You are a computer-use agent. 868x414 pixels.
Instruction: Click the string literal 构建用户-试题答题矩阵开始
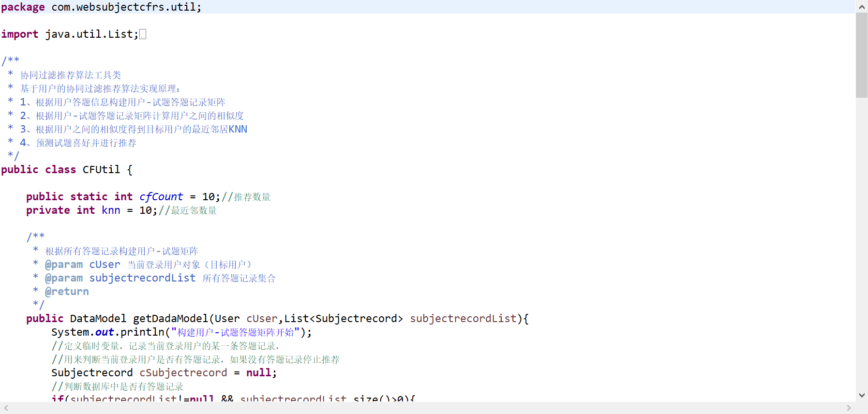tap(236, 332)
